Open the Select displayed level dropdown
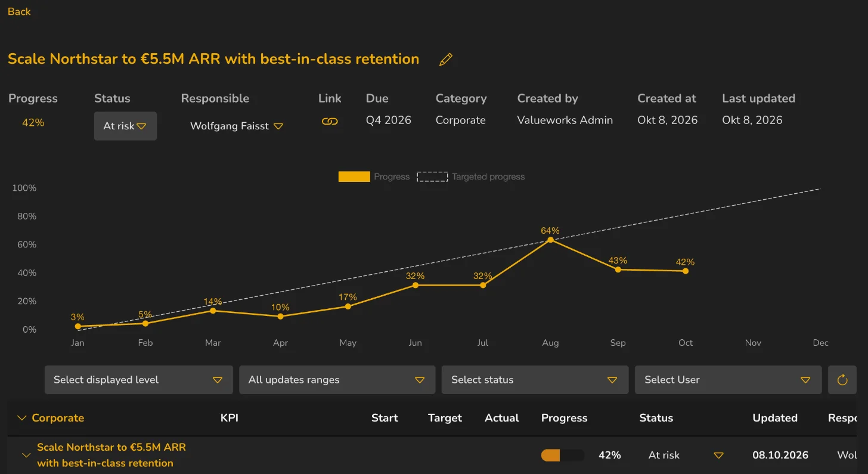The width and height of the screenshot is (868, 474). point(139,380)
